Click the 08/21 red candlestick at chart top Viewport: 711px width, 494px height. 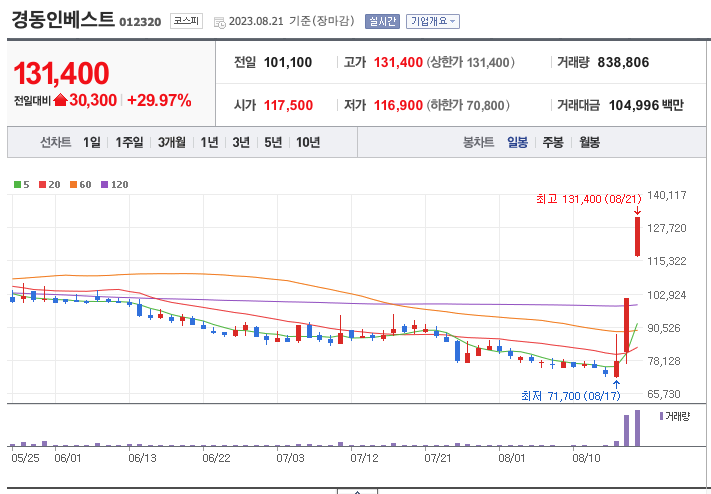click(638, 236)
